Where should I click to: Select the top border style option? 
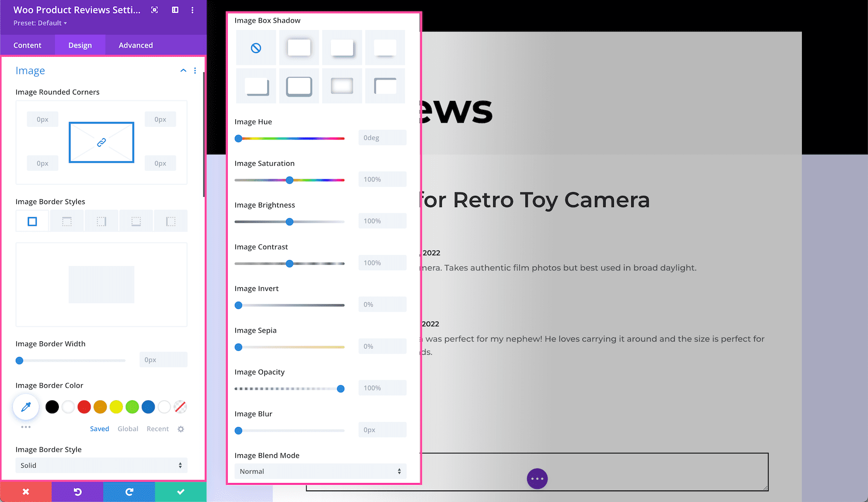(67, 222)
